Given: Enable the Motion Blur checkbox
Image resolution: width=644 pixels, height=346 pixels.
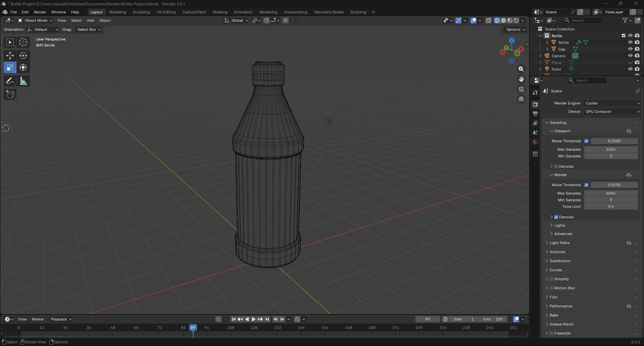Looking at the screenshot, I should 551,288.
